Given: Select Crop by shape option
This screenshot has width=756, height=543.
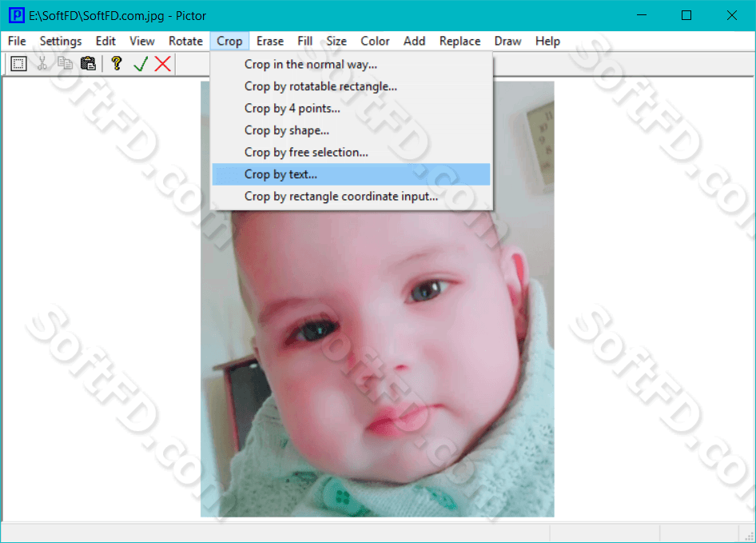Looking at the screenshot, I should [x=351, y=130].
